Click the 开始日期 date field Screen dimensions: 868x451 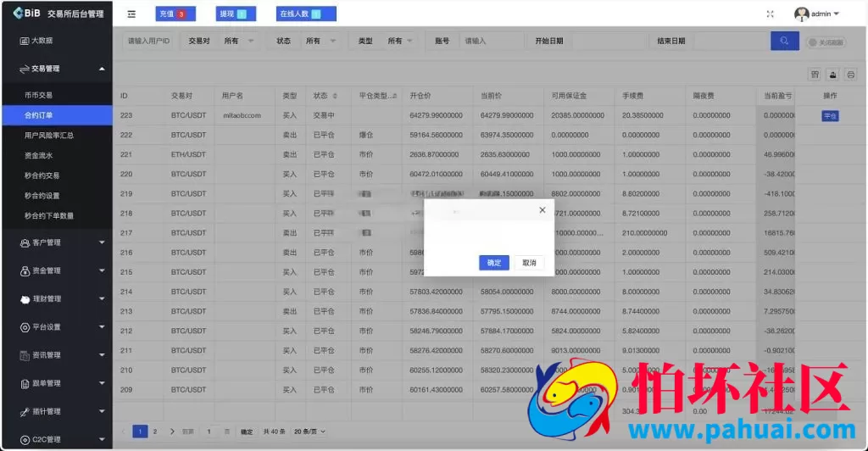click(x=609, y=41)
